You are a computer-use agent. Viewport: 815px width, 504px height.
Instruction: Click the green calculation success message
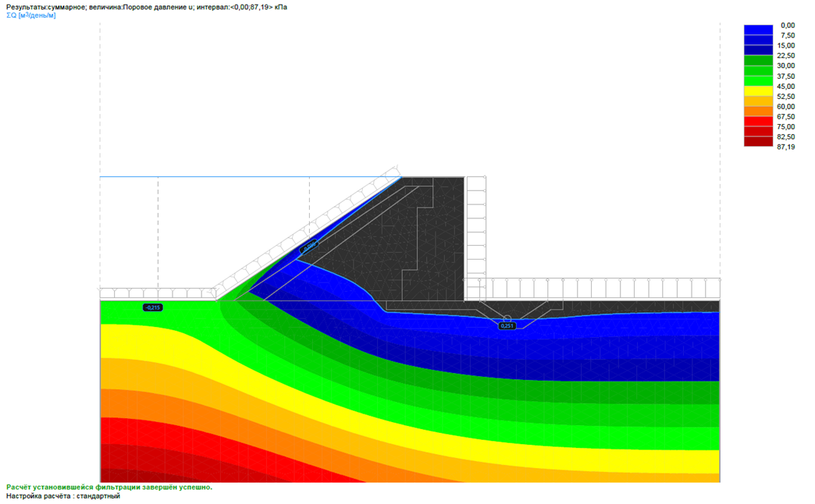click(109, 487)
